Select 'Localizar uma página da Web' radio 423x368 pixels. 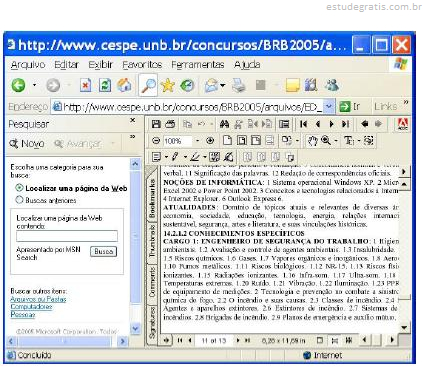tap(19, 188)
